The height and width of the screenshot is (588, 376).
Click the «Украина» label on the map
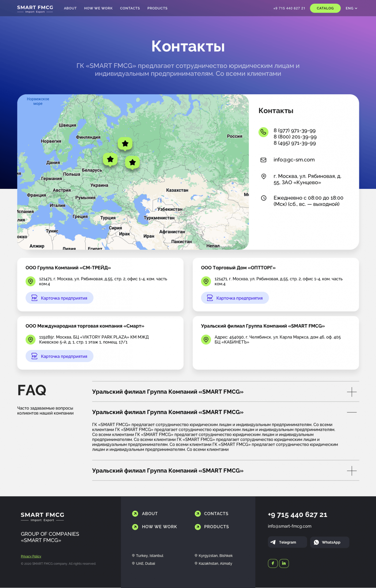(x=99, y=185)
